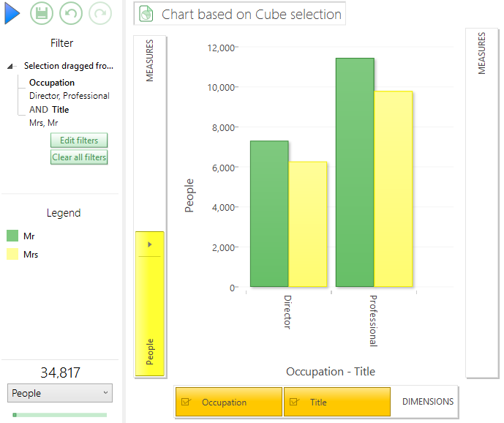
Task: Click the green Save disk icon
Action: 42,13
